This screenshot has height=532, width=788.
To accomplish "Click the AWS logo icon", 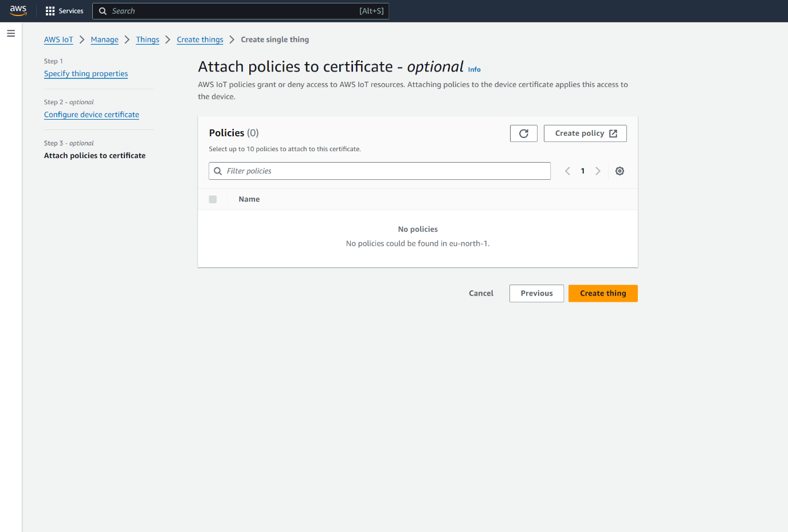I will pyautogui.click(x=18, y=11).
